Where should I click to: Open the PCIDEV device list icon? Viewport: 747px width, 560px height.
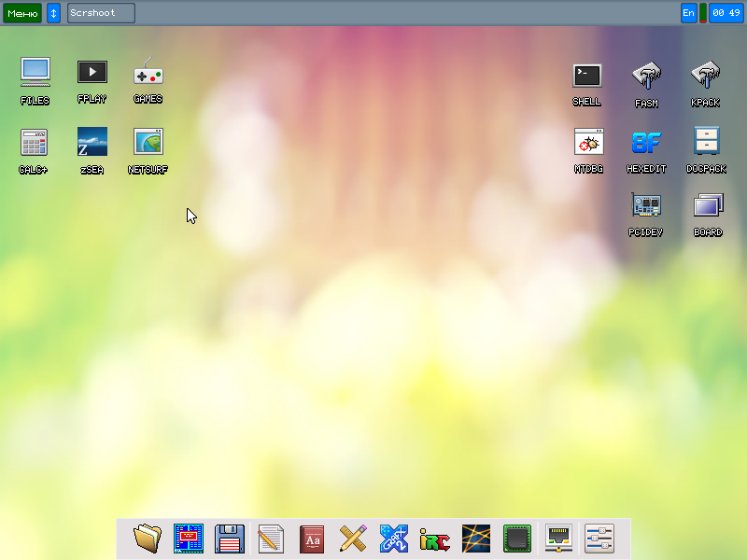click(646, 205)
